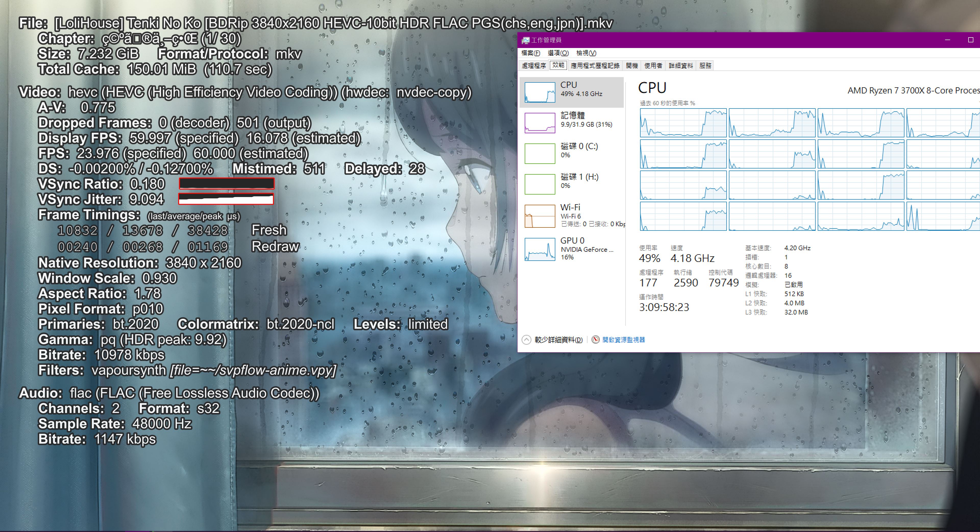Click the mpv File name line in the overlay

(316, 23)
